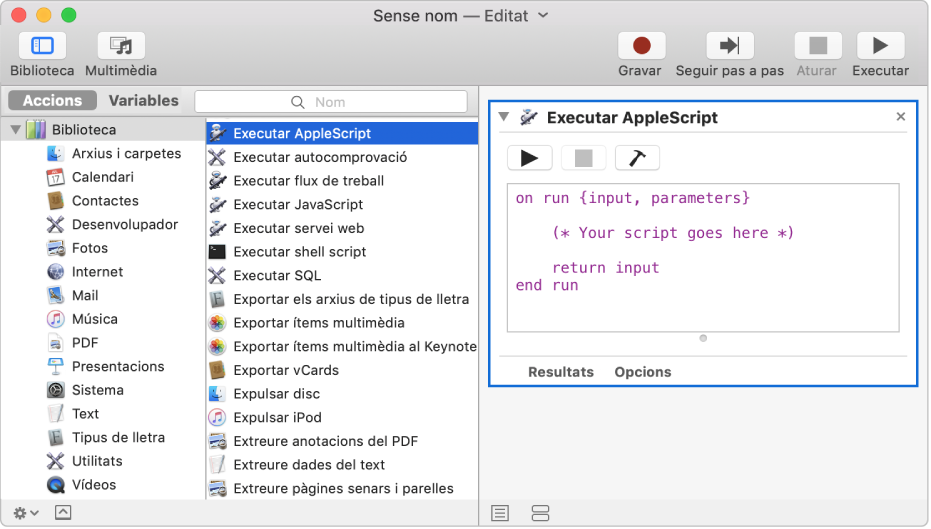Collapse the Biblioteca tree disclosure triangle
Screen dimensions: 931x529
coord(16,130)
